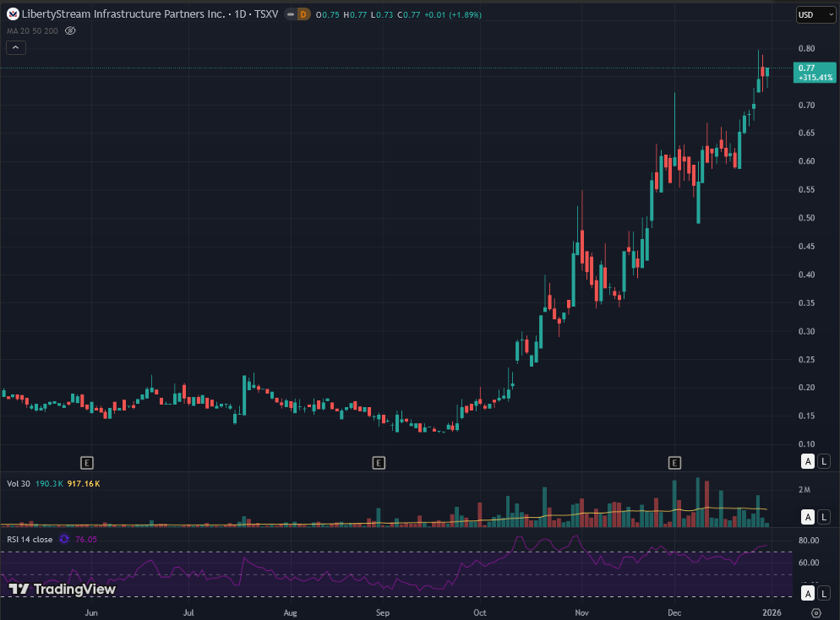The width and height of the screenshot is (840, 620).
Task: Click the RSI value 76.05
Action: 86,539
